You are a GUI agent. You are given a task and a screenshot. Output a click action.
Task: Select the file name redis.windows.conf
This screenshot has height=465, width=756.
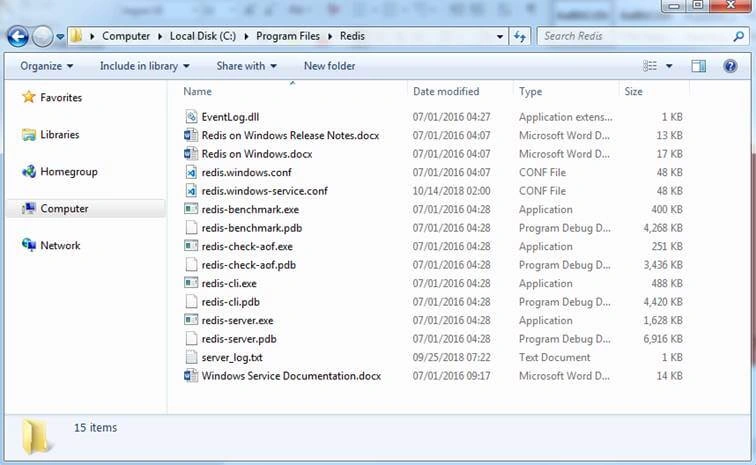pyautogui.click(x=246, y=172)
